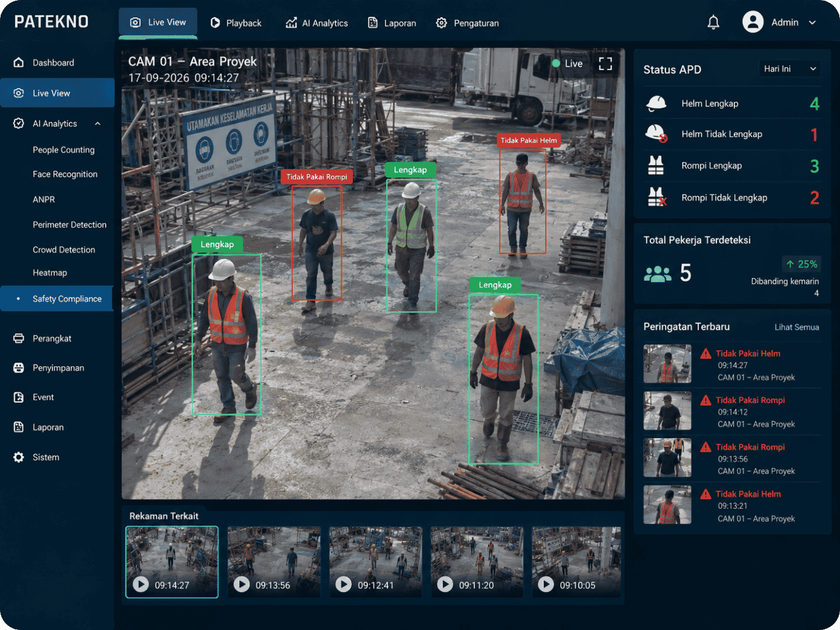
Task: Click the Rompi Lengkap vest icon
Action: tap(656, 166)
